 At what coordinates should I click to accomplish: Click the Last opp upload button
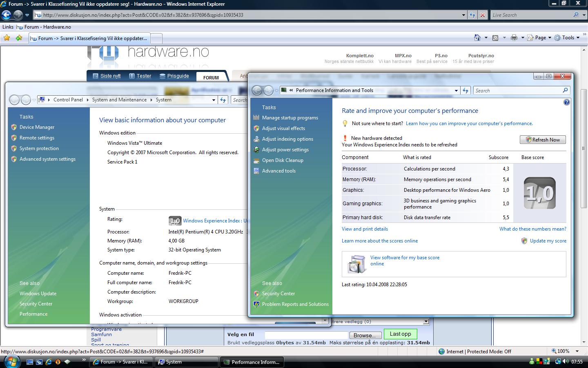pyautogui.click(x=400, y=334)
